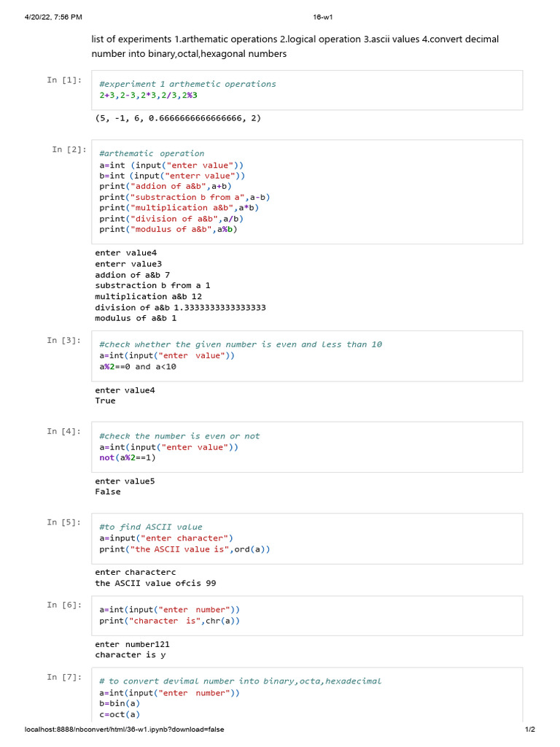Click the output 'substraction b from a 1'
Image resolution: width=560 pixels, height=747 pixels.
tap(152, 285)
